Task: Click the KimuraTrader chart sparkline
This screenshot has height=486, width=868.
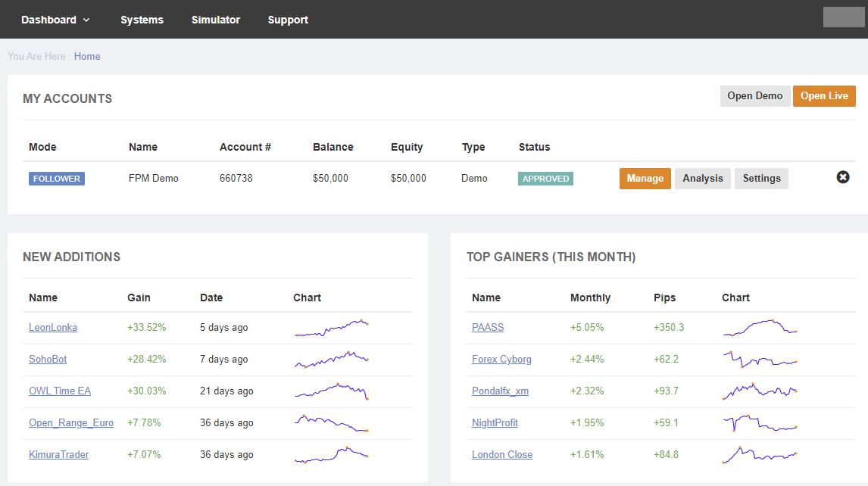Action: [x=332, y=454]
